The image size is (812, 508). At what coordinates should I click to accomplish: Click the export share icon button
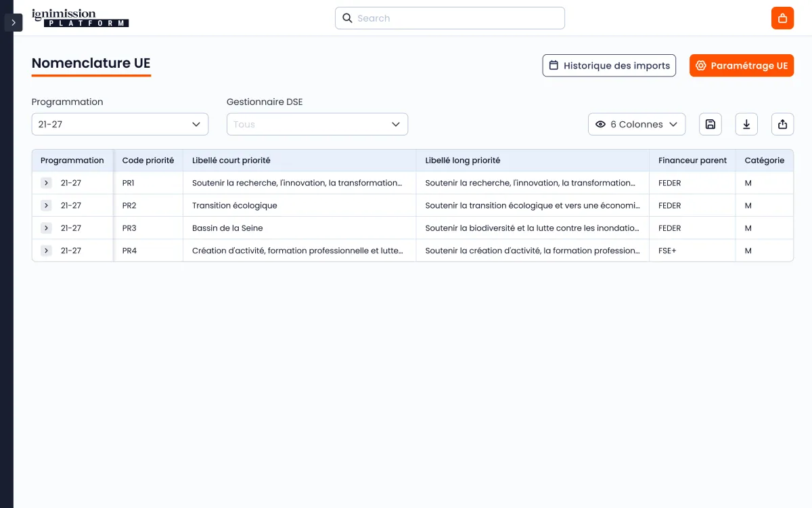[x=782, y=124]
